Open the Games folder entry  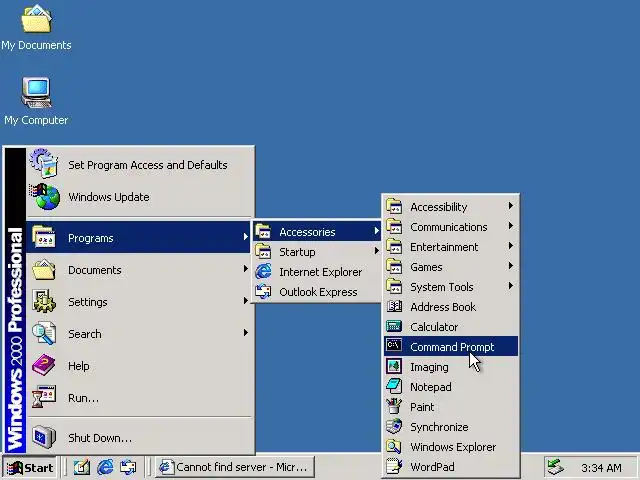451,267
